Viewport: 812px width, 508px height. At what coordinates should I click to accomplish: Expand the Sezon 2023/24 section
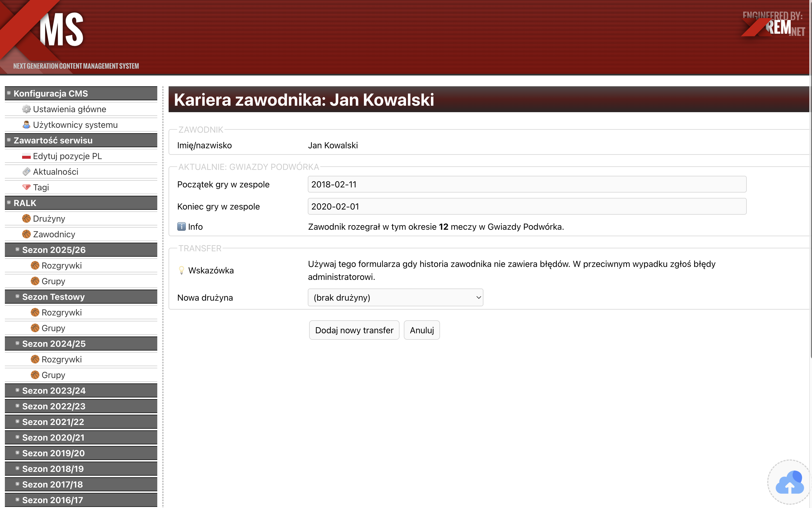pyautogui.click(x=54, y=390)
